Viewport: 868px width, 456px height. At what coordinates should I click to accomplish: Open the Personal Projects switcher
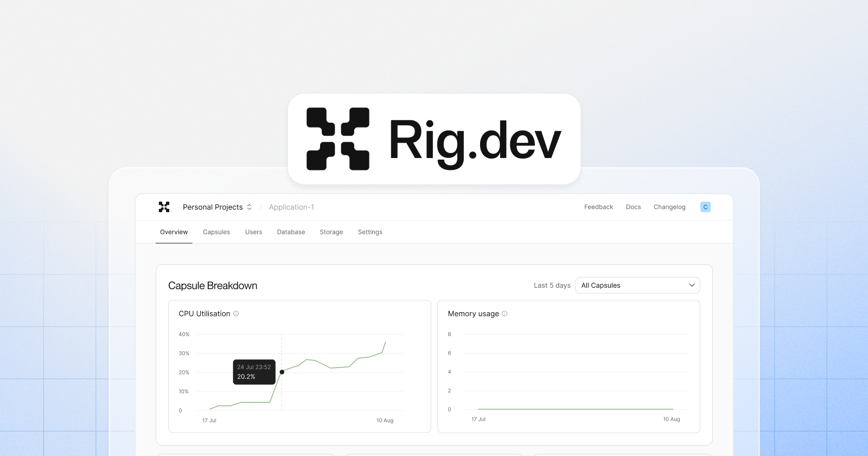coord(218,207)
